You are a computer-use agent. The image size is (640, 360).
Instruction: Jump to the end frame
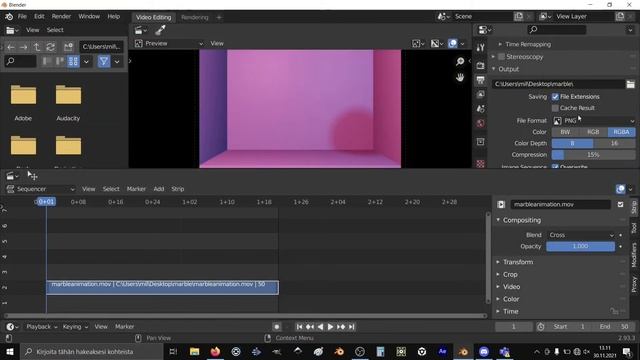[351, 327]
